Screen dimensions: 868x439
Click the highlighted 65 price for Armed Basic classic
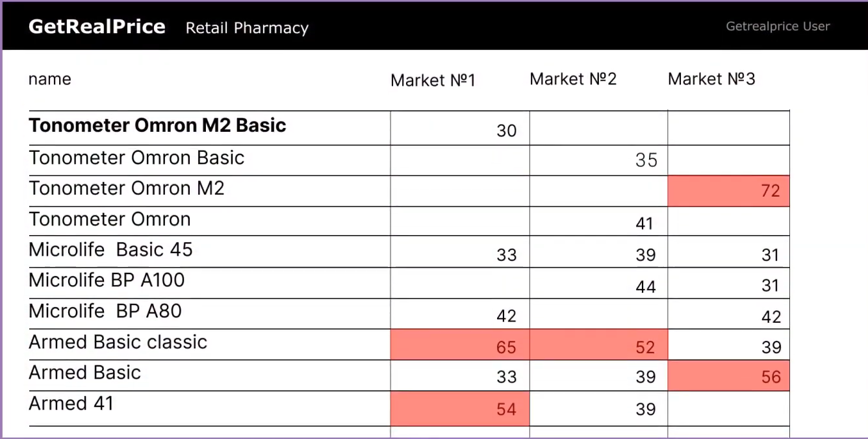460,345
